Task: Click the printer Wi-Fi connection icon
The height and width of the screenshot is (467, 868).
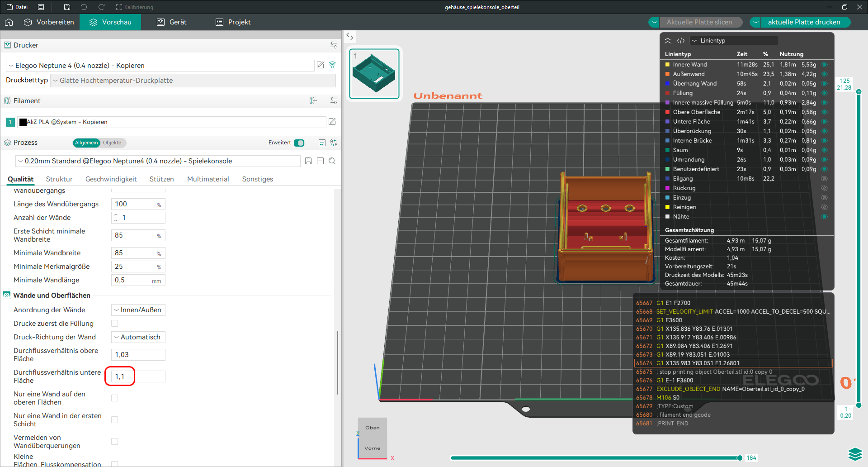Action: pos(332,65)
